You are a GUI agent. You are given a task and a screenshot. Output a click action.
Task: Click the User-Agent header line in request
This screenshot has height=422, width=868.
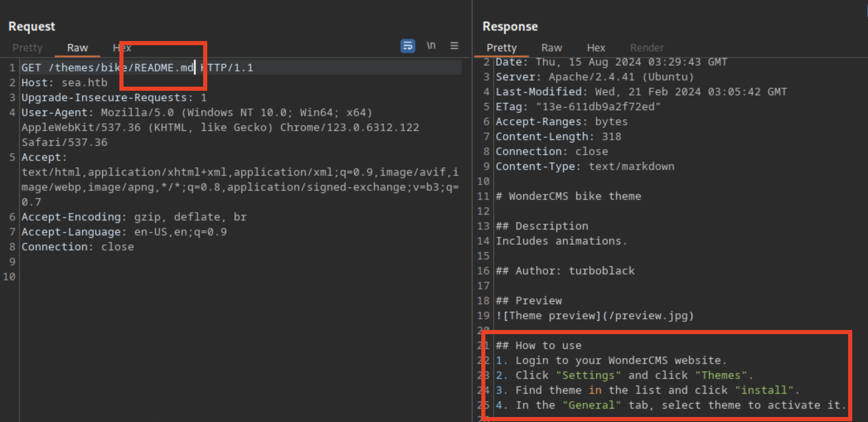pyautogui.click(x=197, y=113)
